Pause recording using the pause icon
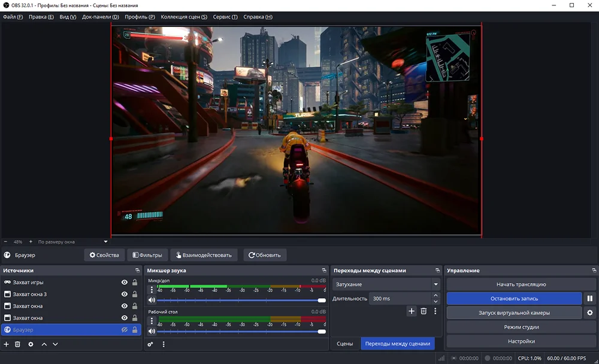599x364 pixels. [589, 298]
